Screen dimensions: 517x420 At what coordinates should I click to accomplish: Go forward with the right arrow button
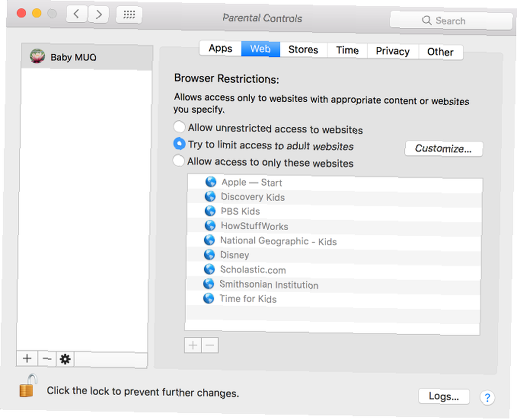[x=98, y=14]
